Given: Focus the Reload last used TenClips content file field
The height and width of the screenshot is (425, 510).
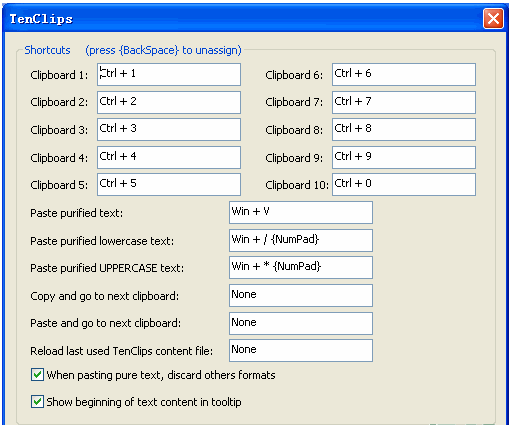Looking at the screenshot, I should [301, 350].
